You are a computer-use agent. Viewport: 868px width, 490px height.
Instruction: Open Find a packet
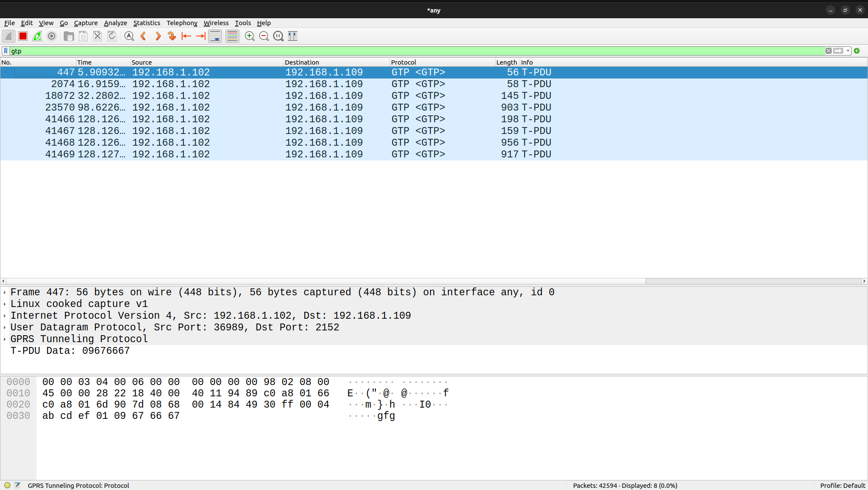(x=129, y=36)
